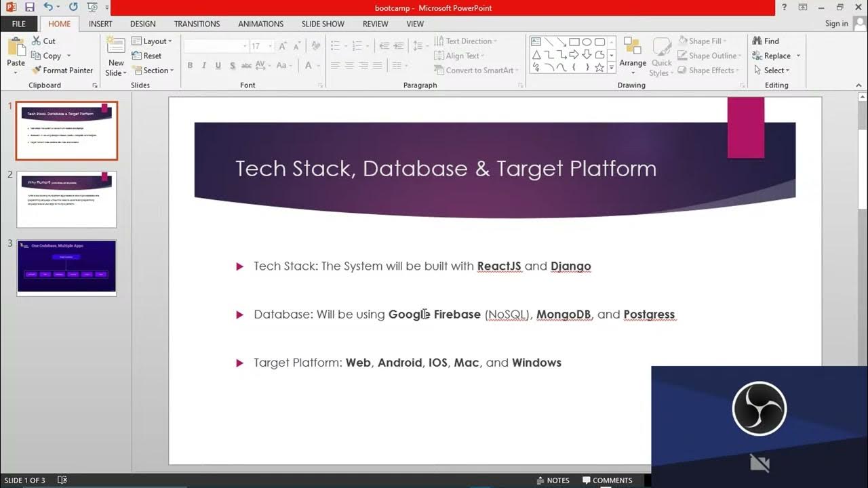Click the Paste clipboard icon
The image size is (868, 488).
pyautogui.click(x=16, y=46)
